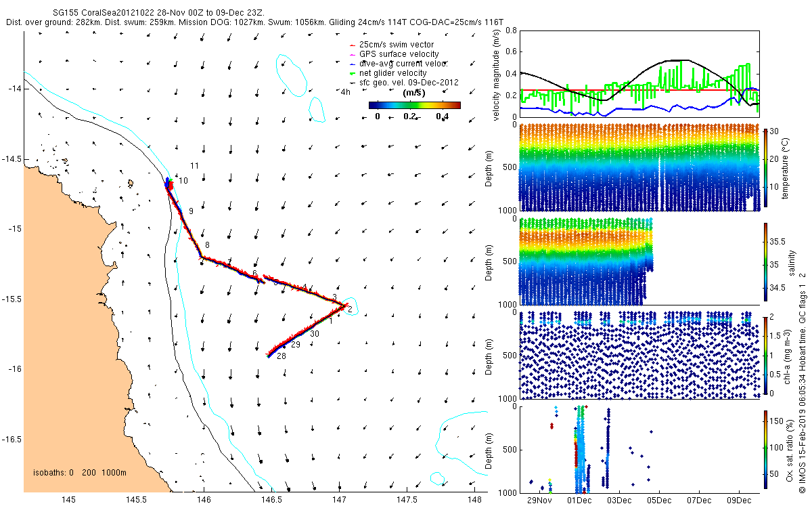The height and width of the screenshot is (508, 812).
Task: Click the -16.5 latitude tick label
Action: 12,439
